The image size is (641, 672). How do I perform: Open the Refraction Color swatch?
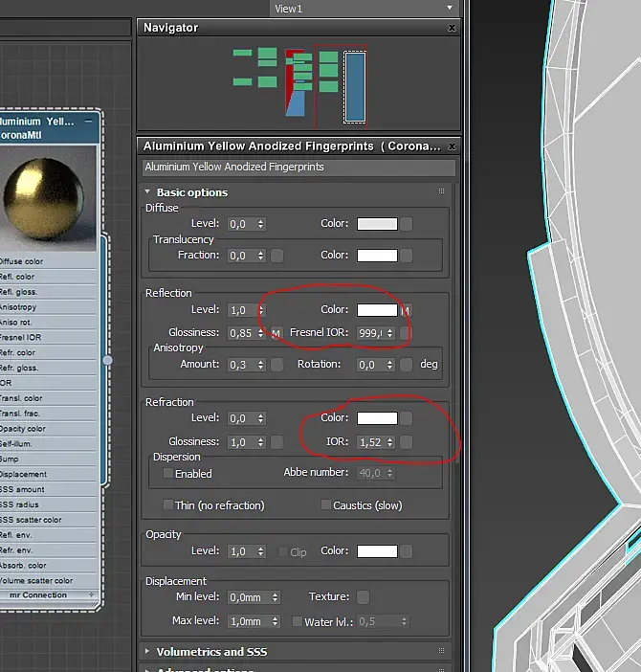tap(377, 418)
